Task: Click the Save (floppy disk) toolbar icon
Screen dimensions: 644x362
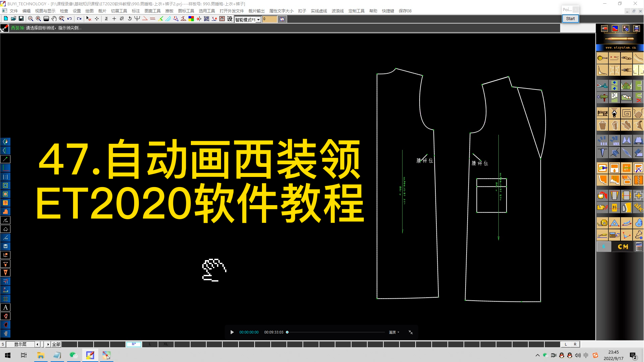Action: [21, 19]
